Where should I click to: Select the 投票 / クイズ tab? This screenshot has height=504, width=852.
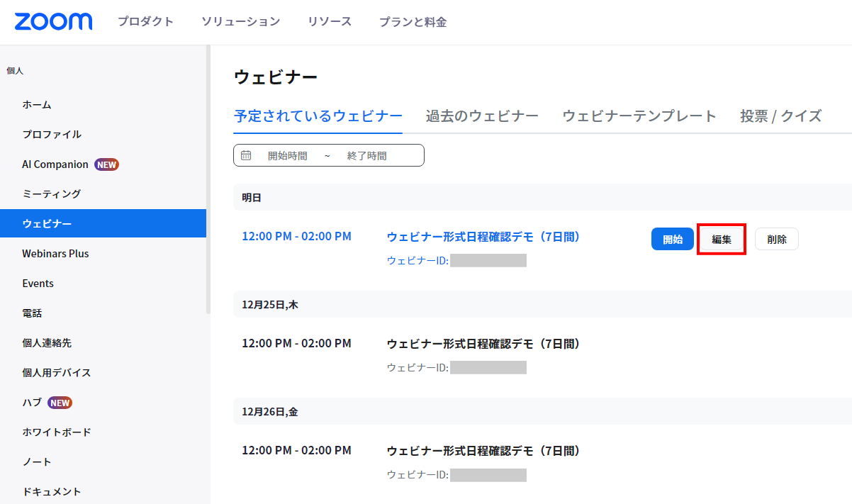click(x=780, y=116)
